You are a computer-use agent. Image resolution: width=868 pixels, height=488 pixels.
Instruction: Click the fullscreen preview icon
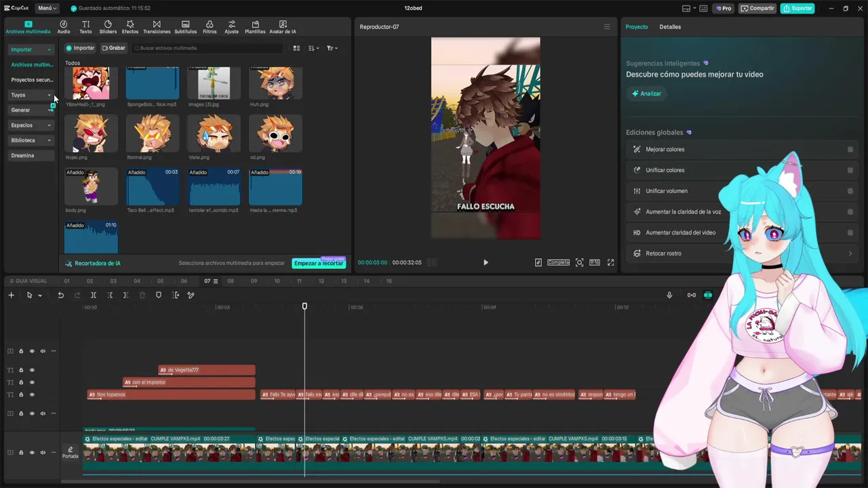pos(610,262)
